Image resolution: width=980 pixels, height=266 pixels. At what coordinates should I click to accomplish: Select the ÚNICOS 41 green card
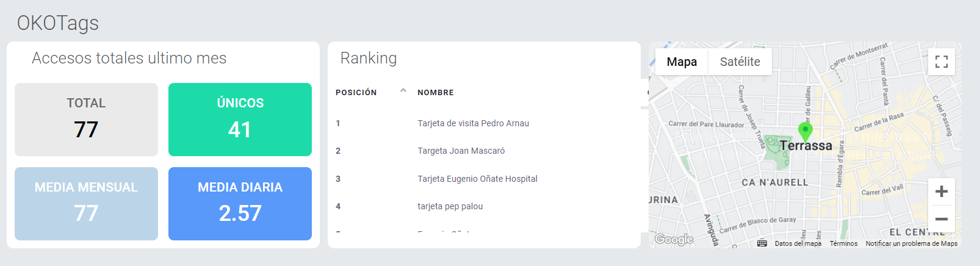(240, 120)
